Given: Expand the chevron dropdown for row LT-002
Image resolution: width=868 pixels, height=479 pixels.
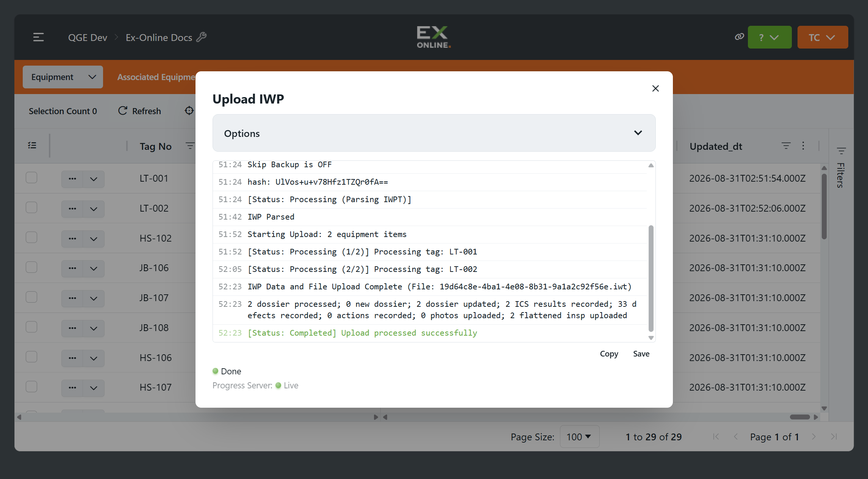Looking at the screenshot, I should coord(94,209).
